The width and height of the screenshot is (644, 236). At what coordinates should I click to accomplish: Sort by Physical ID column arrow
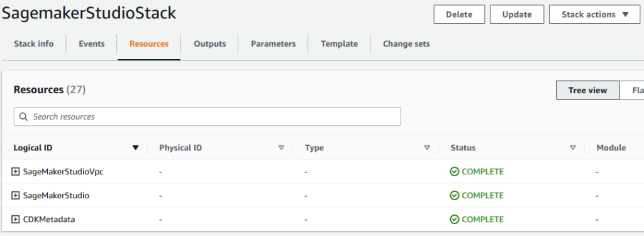[281, 148]
